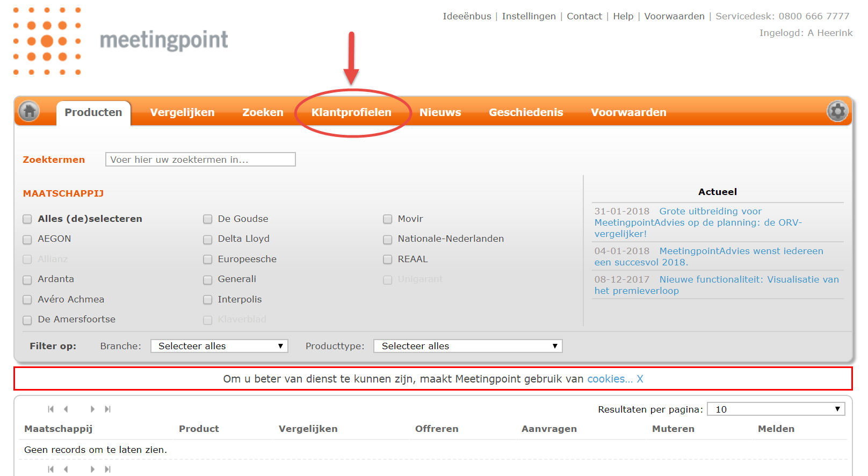This screenshot has width=868, height=476.
Task: Click the Product column header
Action: pyautogui.click(x=199, y=429)
